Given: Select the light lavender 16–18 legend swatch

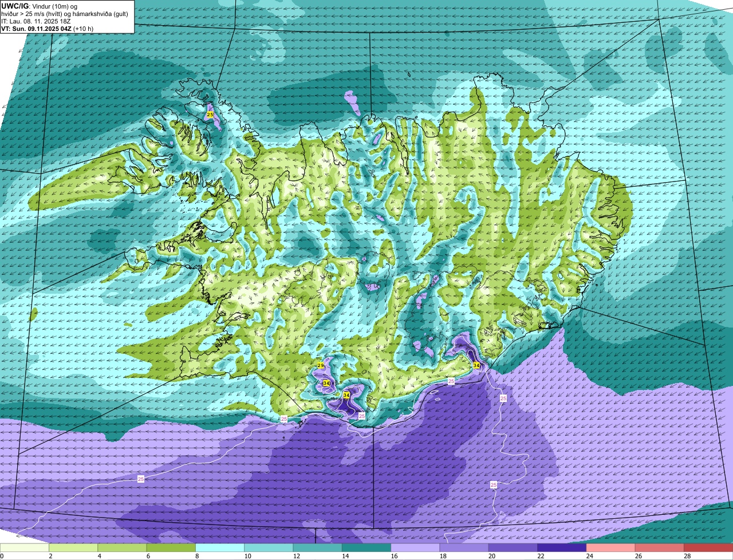Looking at the screenshot, I should click(x=415, y=548).
